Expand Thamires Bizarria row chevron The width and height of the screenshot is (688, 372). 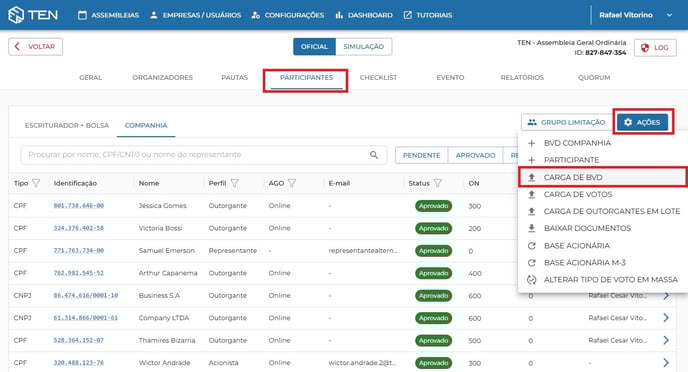[666, 340]
